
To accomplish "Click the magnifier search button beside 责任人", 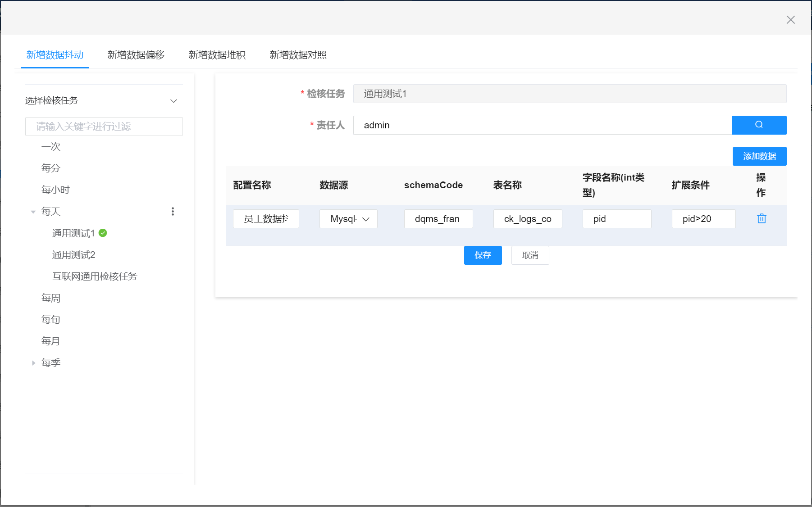I will click(759, 125).
